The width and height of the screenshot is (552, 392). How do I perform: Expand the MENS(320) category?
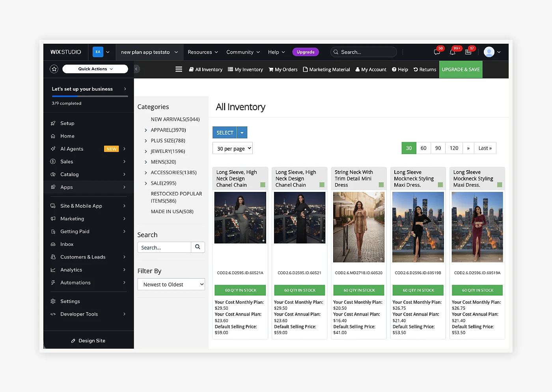pyautogui.click(x=146, y=162)
